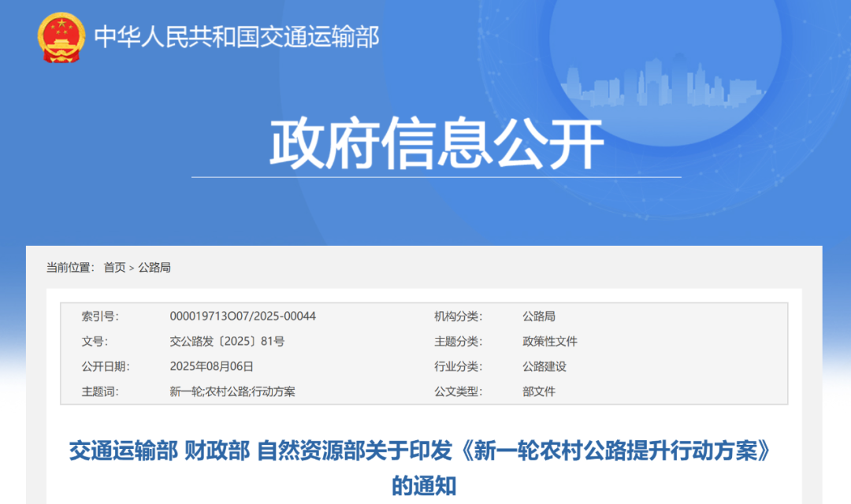Click the document number 交公路发〔2025〕81号
Screen dimensions: 851x504
(x=227, y=342)
